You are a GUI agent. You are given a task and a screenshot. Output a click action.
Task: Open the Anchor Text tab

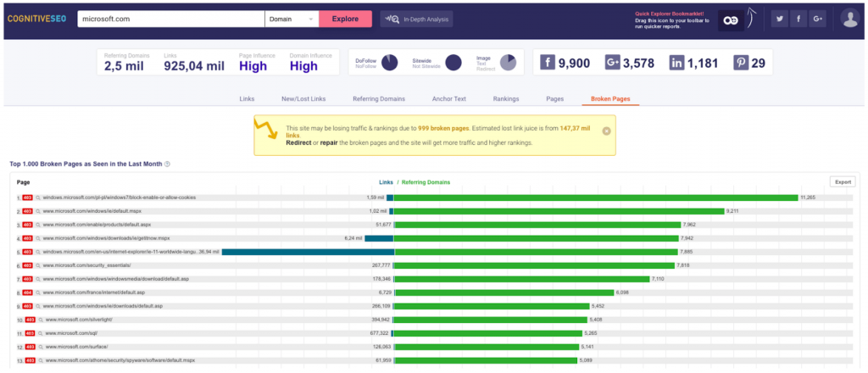click(x=449, y=99)
